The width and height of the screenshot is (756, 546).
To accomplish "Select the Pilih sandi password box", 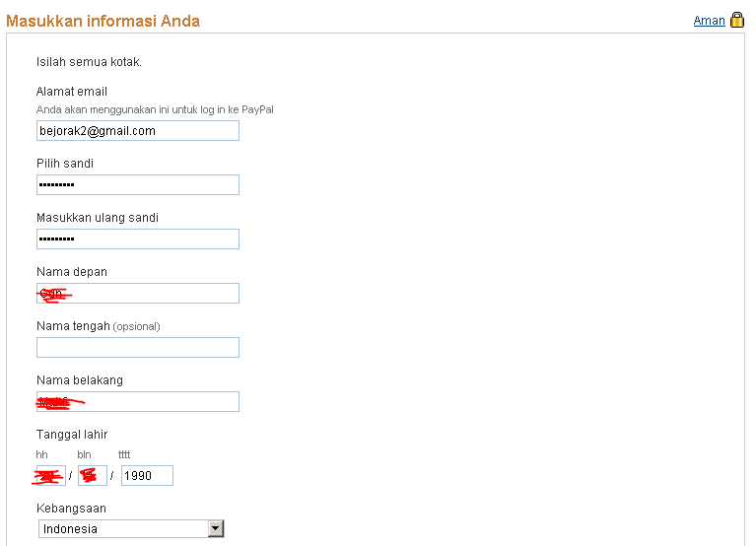I will point(138,185).
